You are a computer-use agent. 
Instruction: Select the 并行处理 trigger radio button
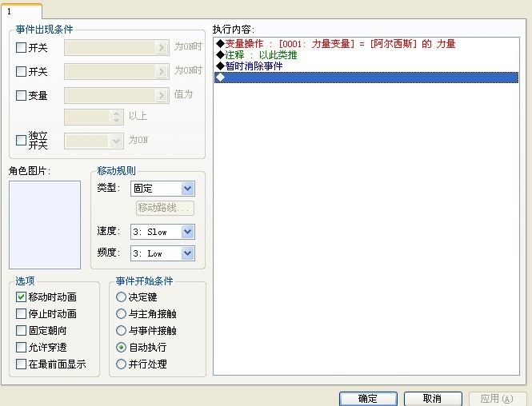[121, 364]
